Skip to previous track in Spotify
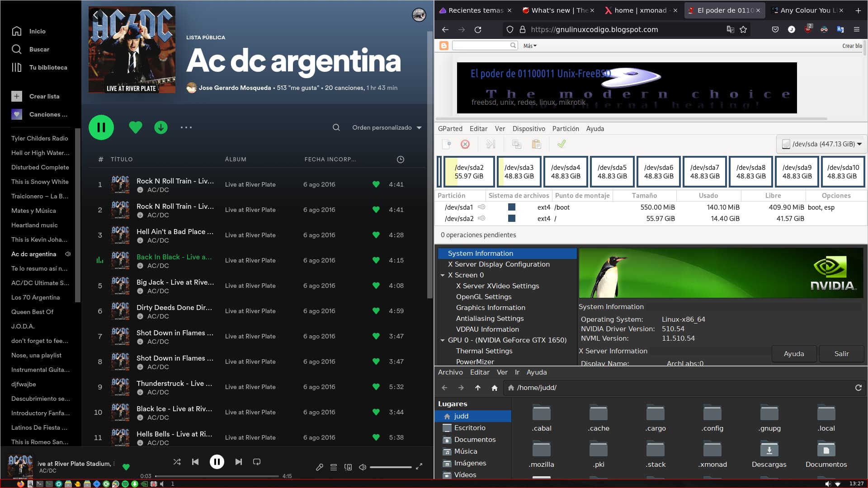 pyautogui.click(x=195, y=462)
